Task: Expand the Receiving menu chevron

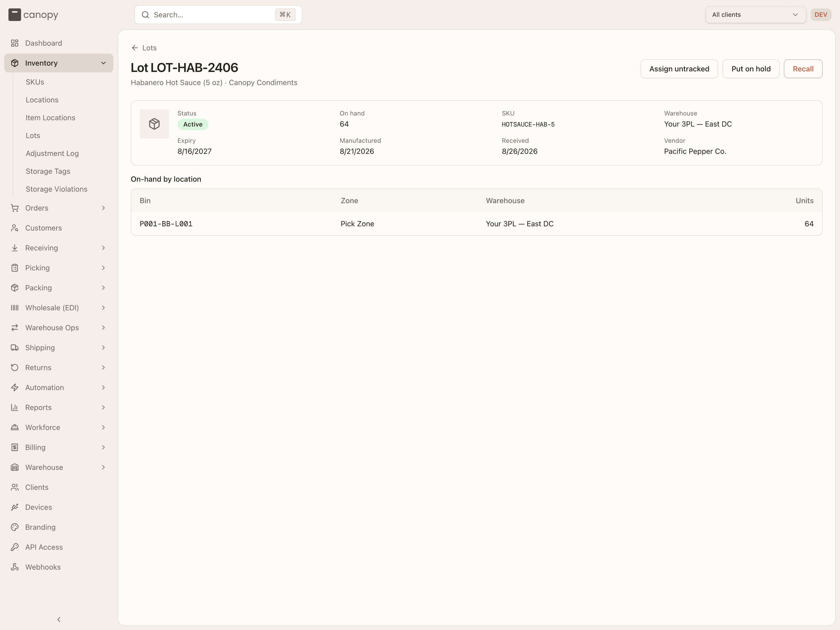Action: [103, 248]
